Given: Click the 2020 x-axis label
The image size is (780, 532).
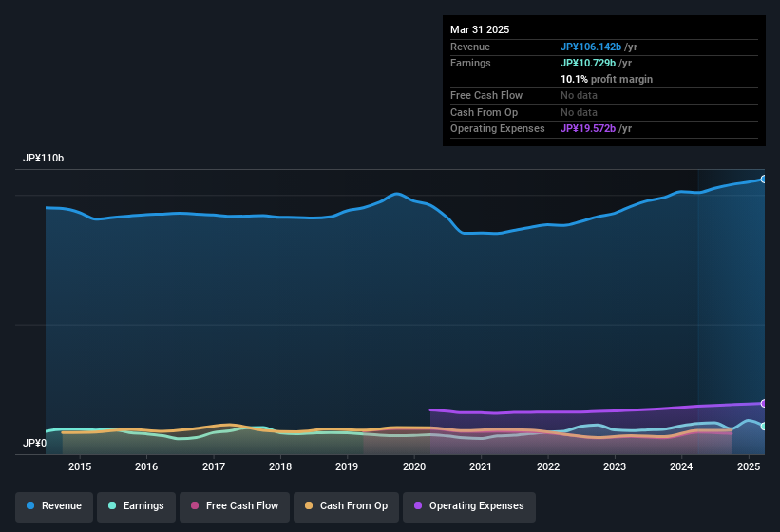Looking at the screenshot, I should tap(414, 466).
